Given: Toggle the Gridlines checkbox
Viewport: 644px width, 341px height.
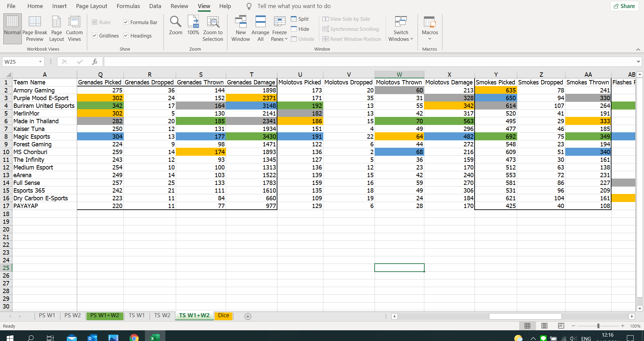Looking at the screenshot, I should [x=95, y=36].
